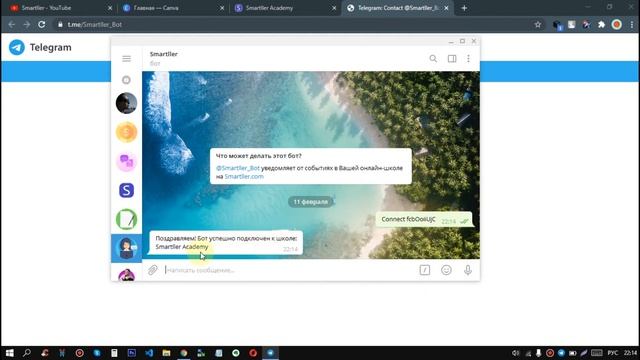Click the РУС language indicator
Image resolution: width=640 pixels, height=360 pixels.
613,353
